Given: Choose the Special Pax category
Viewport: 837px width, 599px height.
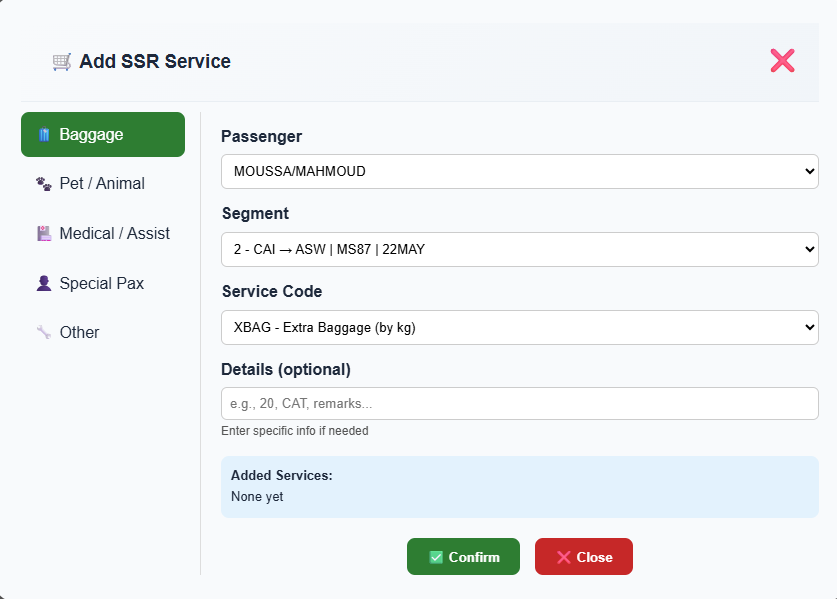Looking at the screenshot, I should 103,283.
